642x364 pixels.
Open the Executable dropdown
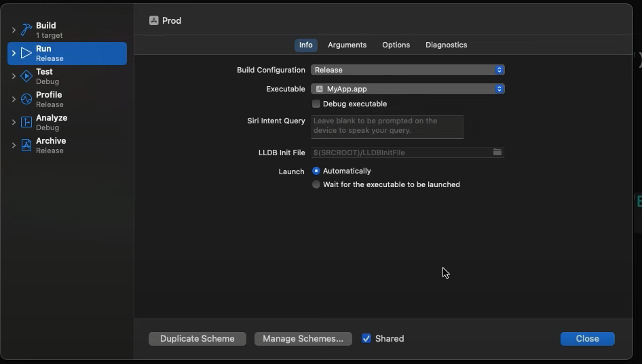point(407,89)
